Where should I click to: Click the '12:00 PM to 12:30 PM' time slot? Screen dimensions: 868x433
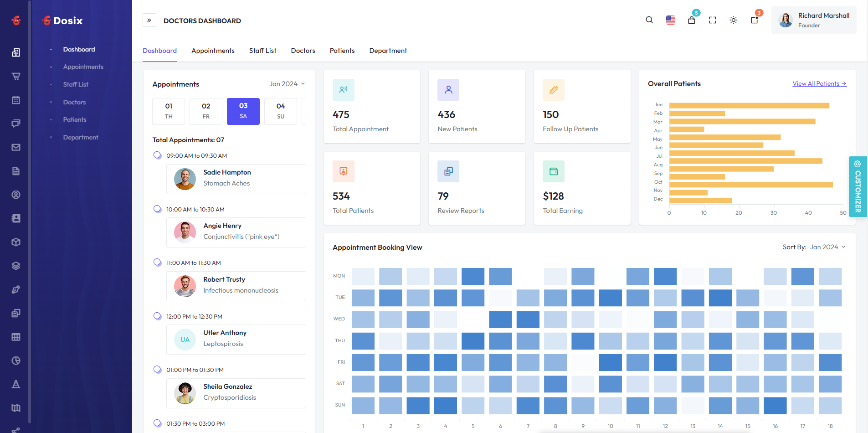point(194,316)
